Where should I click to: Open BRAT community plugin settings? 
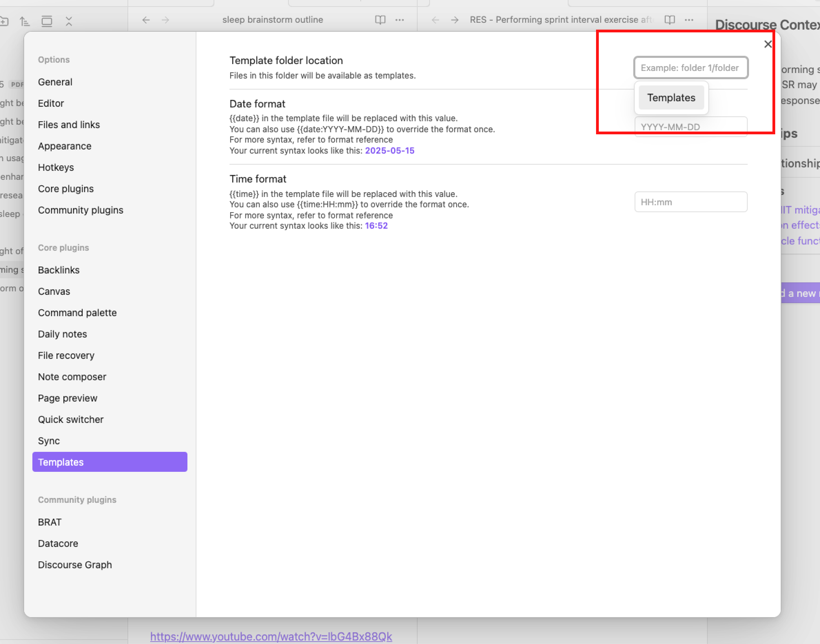tap(49, 522)
